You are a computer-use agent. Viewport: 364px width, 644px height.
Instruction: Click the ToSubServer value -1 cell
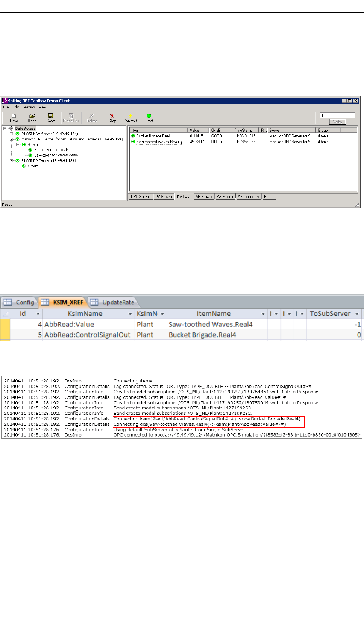[x=335, y=324]
